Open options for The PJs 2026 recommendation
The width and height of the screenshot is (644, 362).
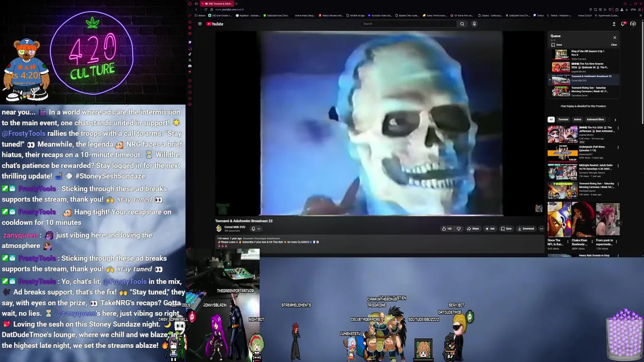click(x=618, y=128)
